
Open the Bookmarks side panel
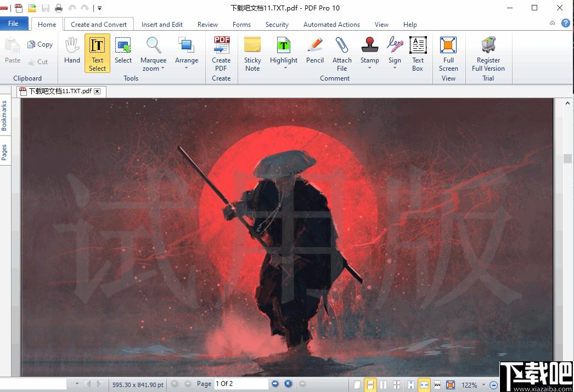tap(4, 116)
